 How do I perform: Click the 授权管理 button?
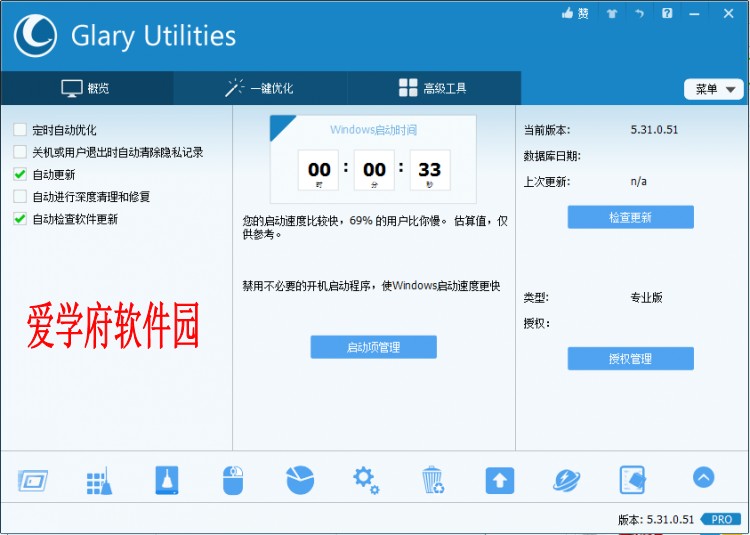(x=630, y=359)
